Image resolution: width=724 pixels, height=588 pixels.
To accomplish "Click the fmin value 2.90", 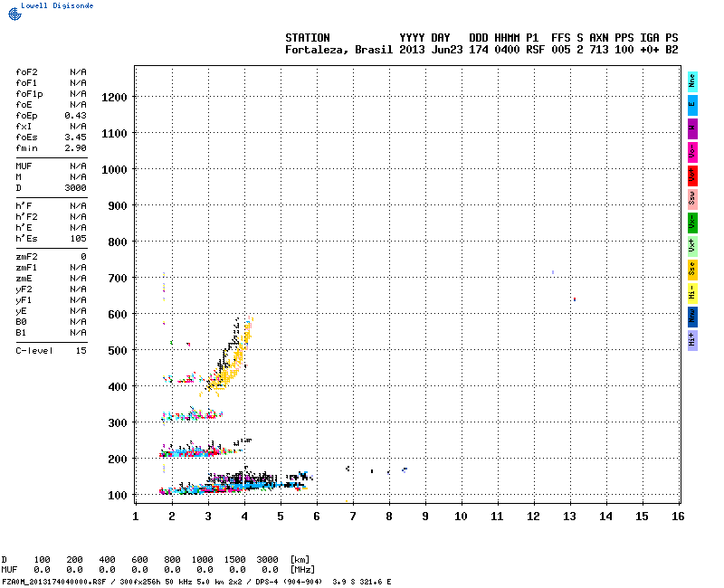I will pyautogui.click(x=76, y=148).
